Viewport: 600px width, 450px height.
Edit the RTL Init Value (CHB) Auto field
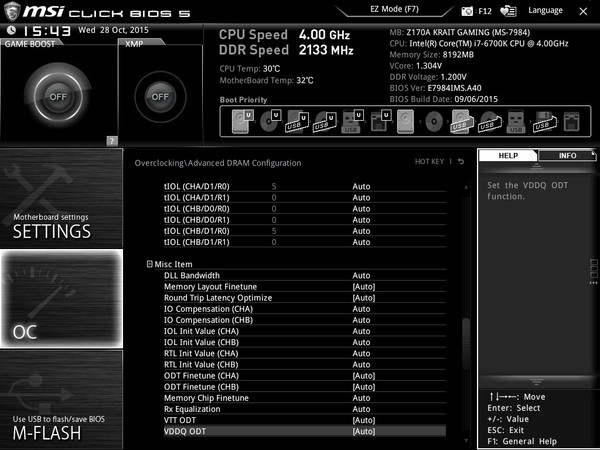[x=361, y=365]
